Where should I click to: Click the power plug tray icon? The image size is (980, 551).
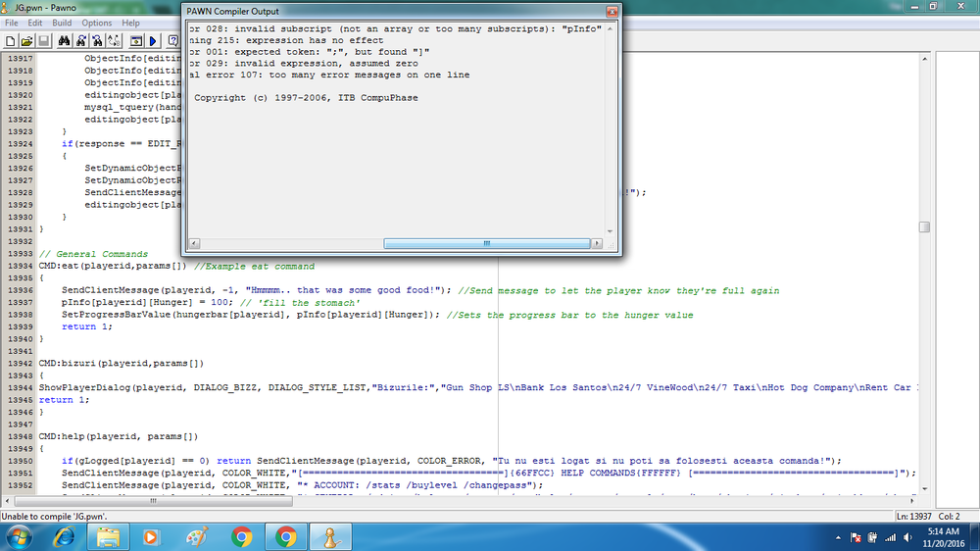[872, 538]
